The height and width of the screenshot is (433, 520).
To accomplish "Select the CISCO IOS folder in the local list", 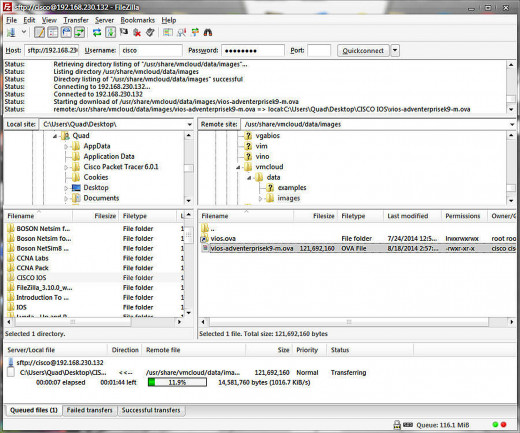I will [93, 278].
